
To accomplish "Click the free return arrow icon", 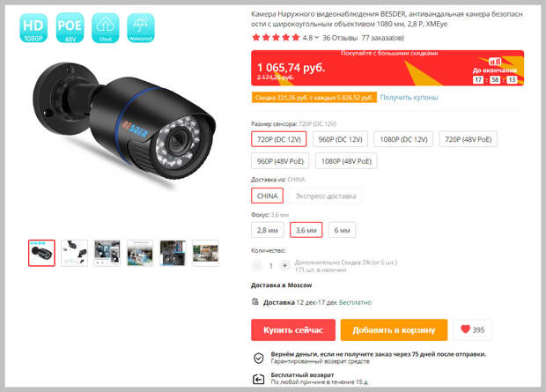I will click(x=258, y=379).
